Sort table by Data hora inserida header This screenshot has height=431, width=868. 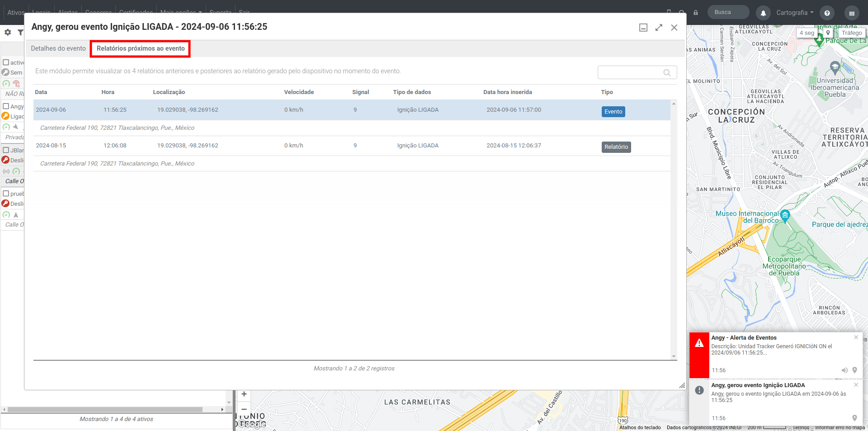(x=507, y=92)
